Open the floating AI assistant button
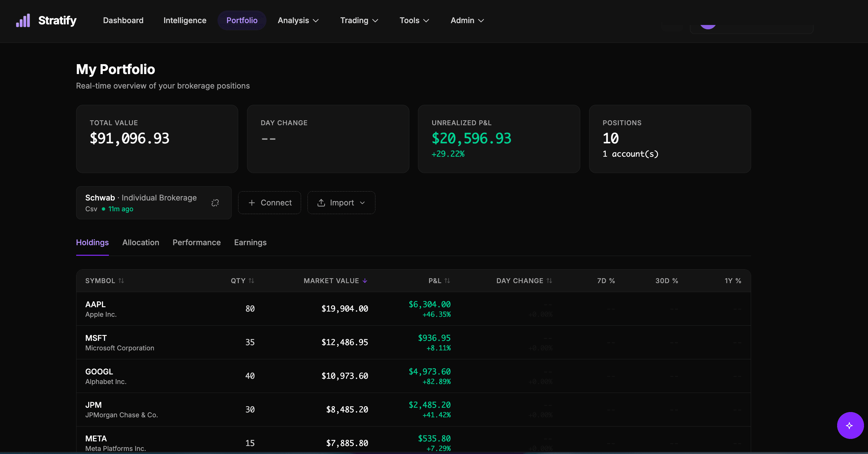 pyautogui.click(x=850, y=425)
